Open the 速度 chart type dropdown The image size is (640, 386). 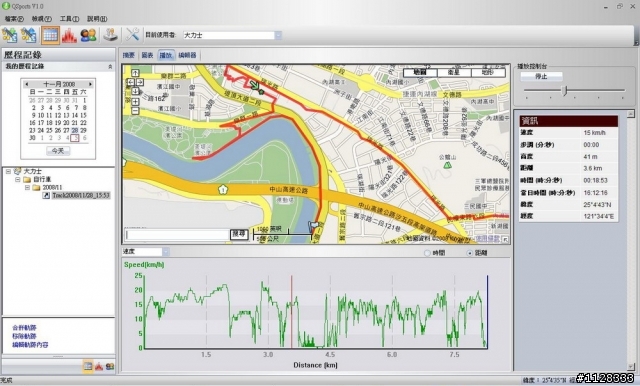click(166, 252)
